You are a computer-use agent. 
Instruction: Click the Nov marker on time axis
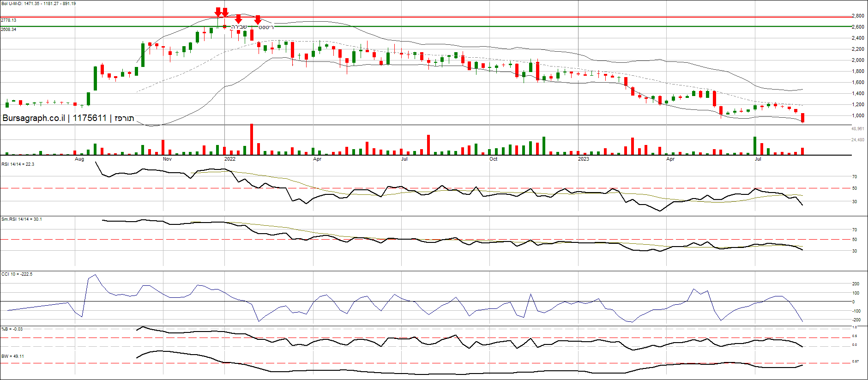pos(167,159)
